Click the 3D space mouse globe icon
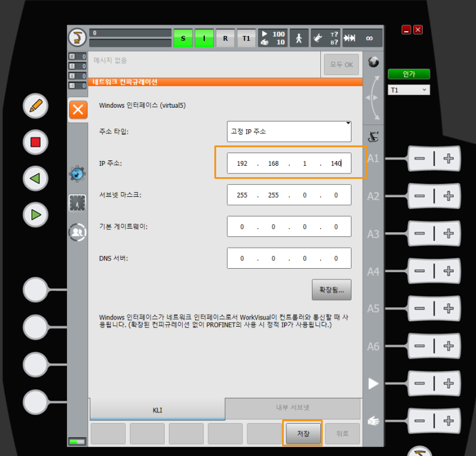Viewport: 476px width, 456px height. 374,62
